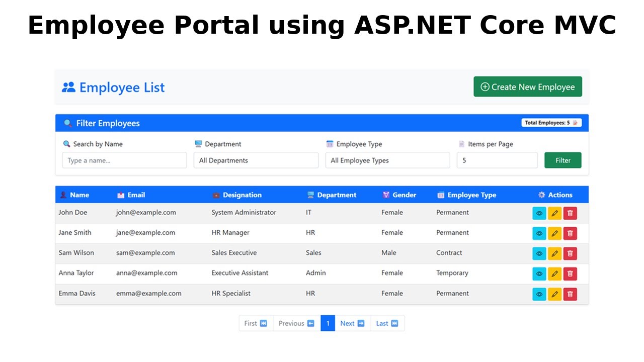This screenshot has height=362, width=644.
Task: Click Sales Executive designation cell
Action: [x=234, y=253]
